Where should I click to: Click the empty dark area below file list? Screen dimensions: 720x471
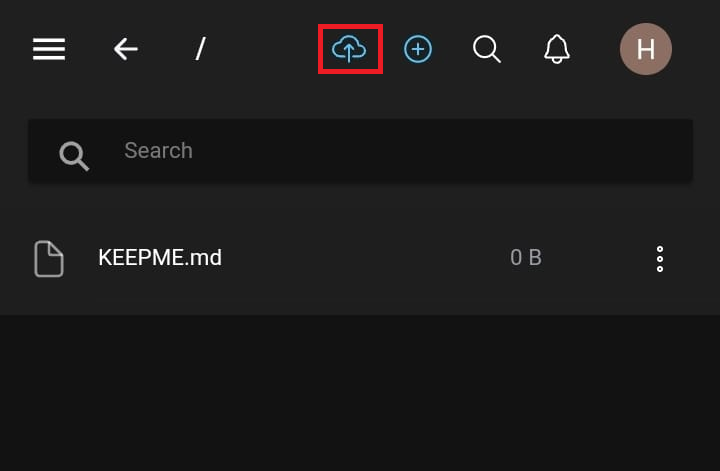point(360,395)
